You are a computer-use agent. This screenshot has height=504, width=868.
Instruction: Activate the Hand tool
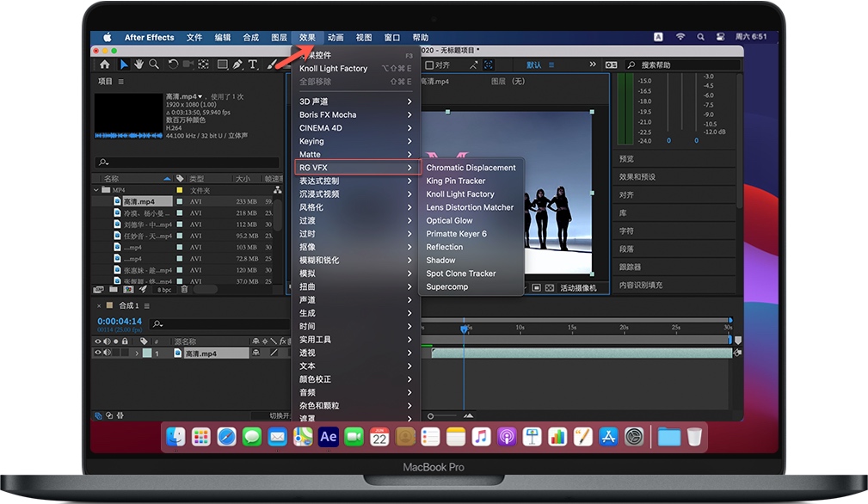point(140,64)
